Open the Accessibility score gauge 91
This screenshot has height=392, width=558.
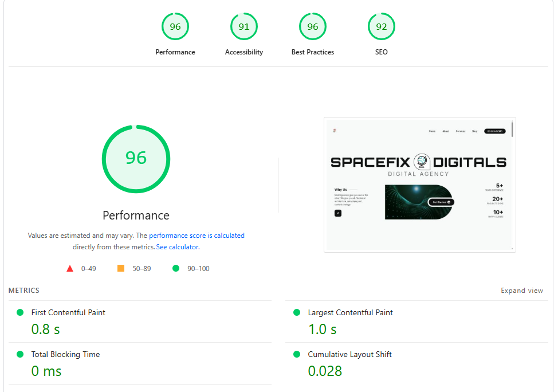coord(244,26)
